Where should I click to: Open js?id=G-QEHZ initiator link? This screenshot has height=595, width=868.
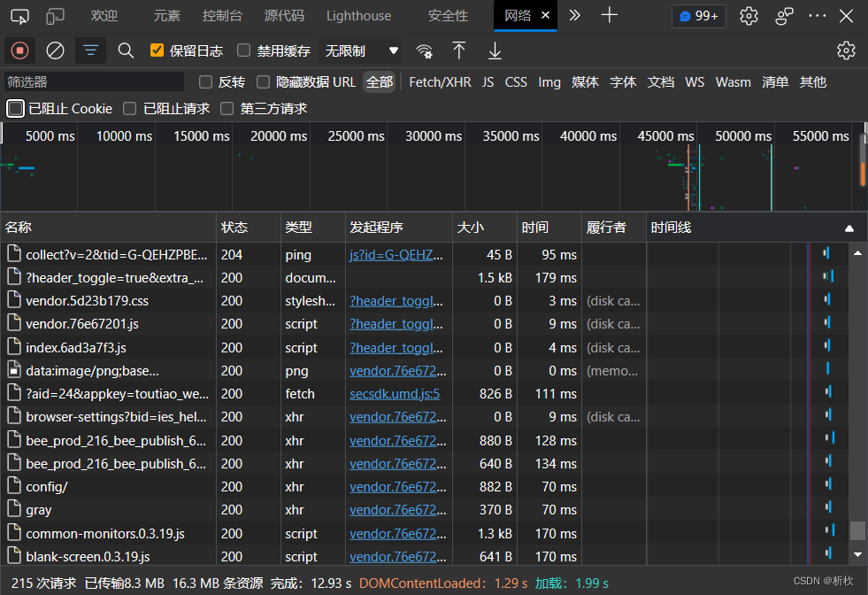click(x=396, y=255)
